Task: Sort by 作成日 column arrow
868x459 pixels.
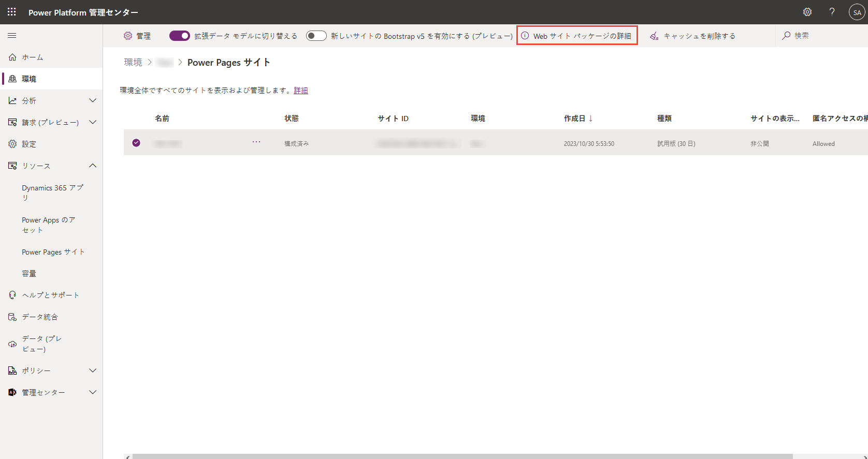Action: coord(590,119)
